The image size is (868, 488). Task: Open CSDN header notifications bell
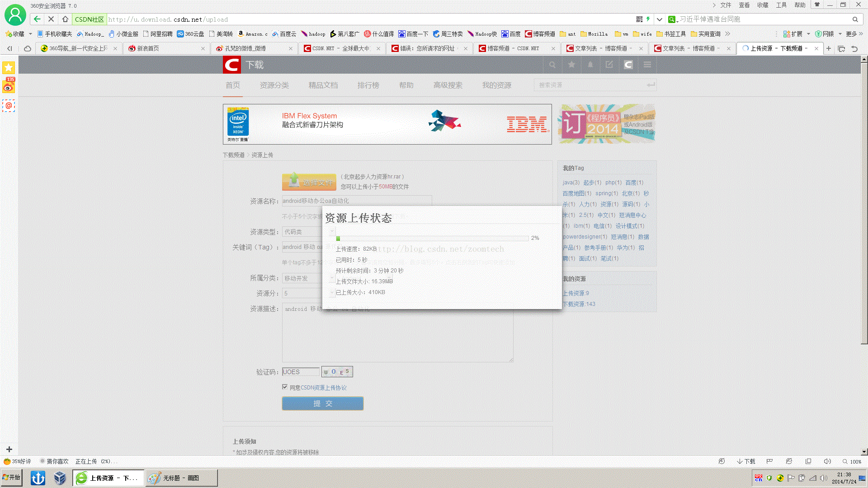point(590,65)
